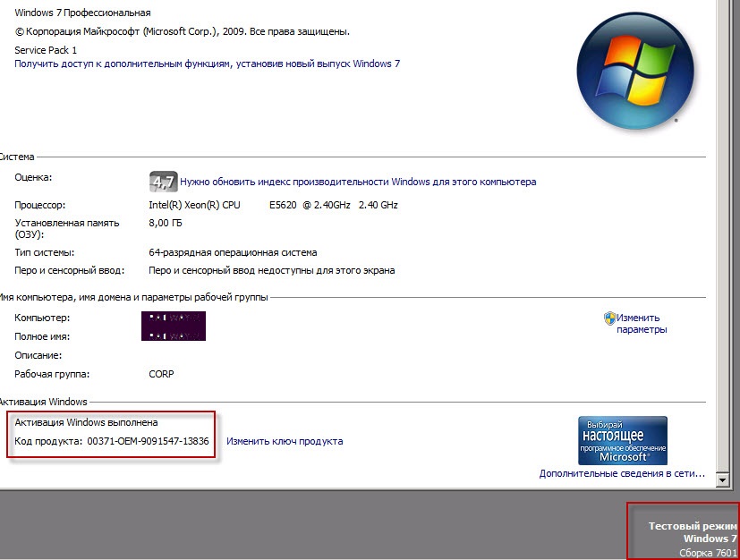The width and height of the screenshot is (740, 560).
Task: Click the 'Перо и сенсорный ввод:' label
Action: (x=70, y=270)
